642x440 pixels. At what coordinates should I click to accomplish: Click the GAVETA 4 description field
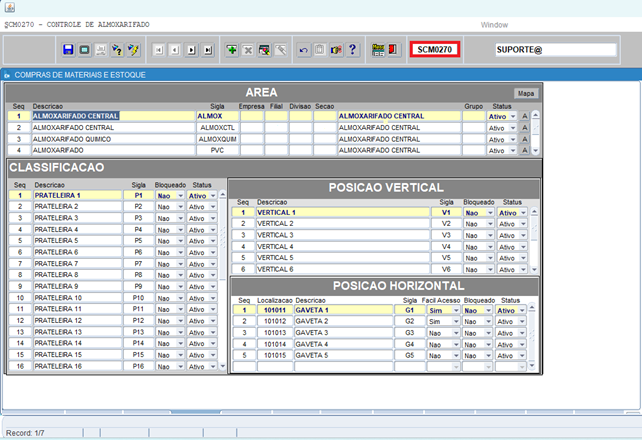click(x=343, y=344)
